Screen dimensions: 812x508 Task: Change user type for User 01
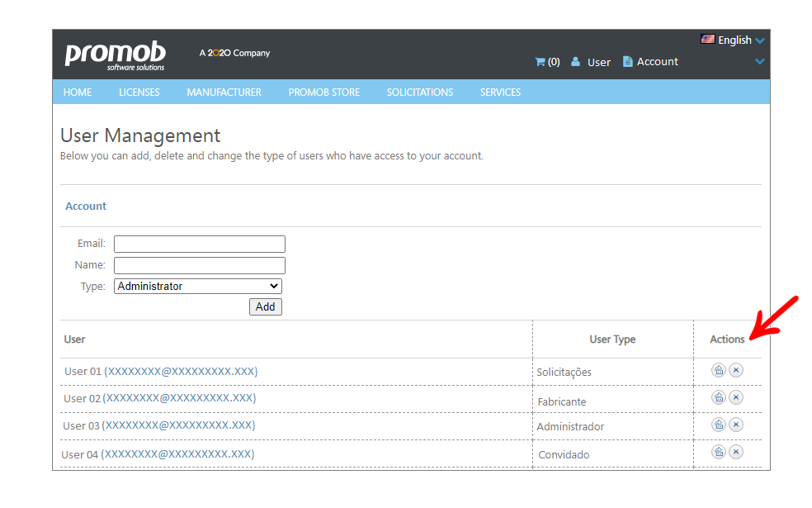pos(719,370)
